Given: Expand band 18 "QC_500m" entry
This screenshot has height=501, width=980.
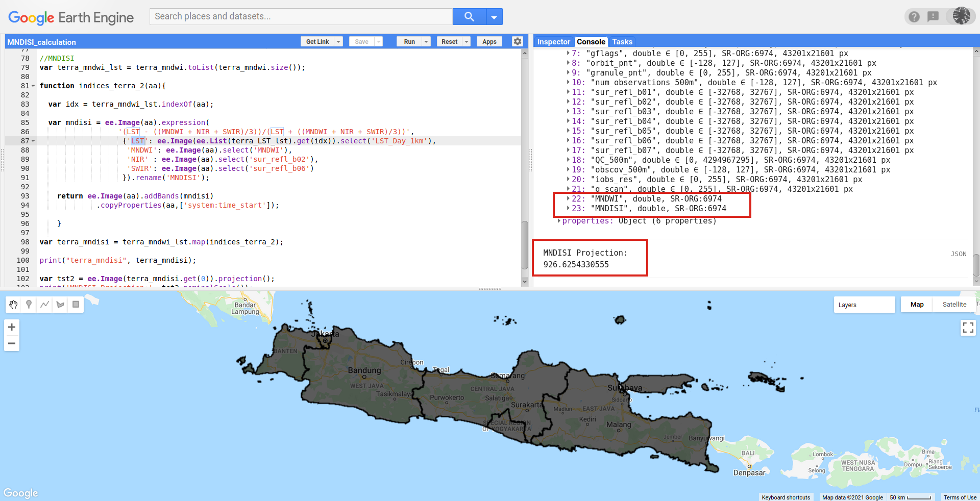Looking at the screenshot, I should [x=569, y=160].
